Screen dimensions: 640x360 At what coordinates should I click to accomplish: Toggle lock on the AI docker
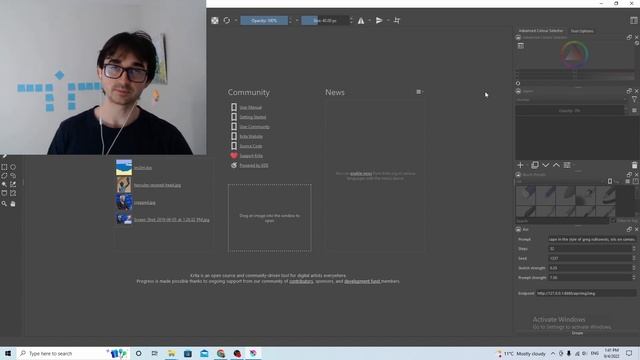(x=518, y=229)
